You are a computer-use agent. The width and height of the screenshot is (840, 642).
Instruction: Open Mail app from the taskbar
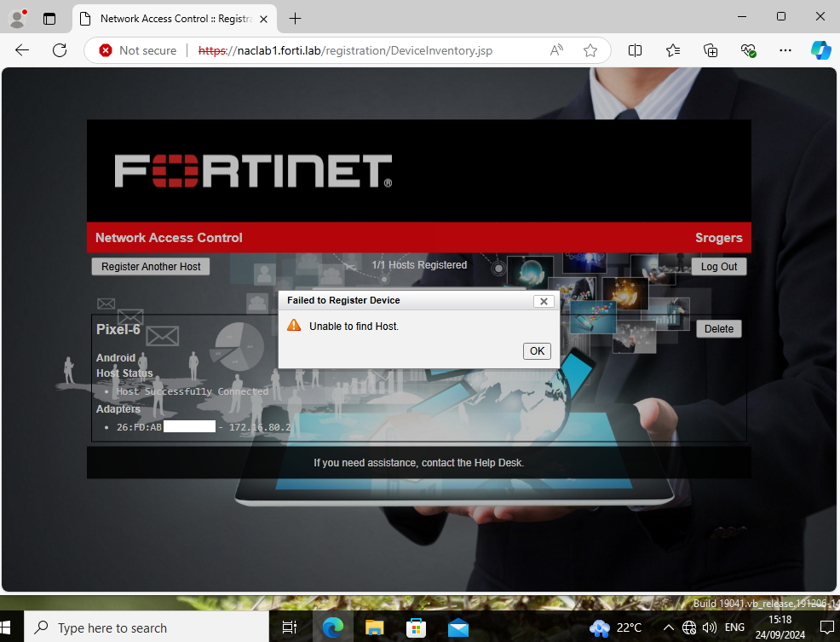point(458,627)
